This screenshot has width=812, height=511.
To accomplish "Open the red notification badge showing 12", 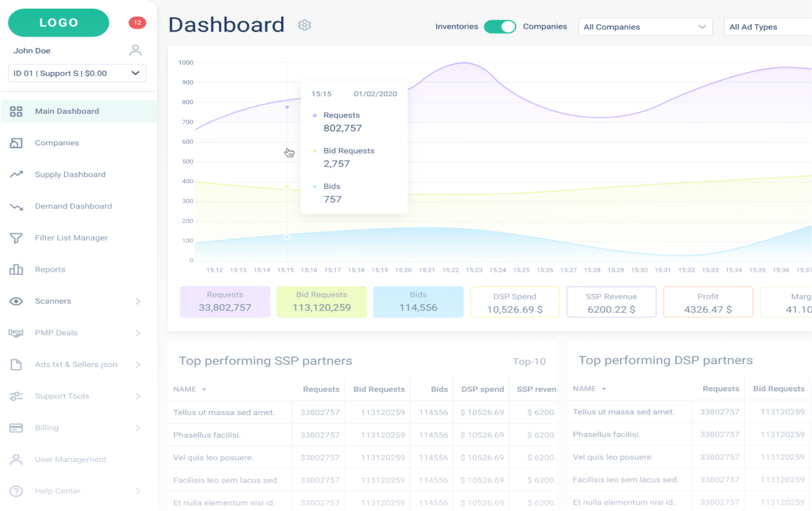I will click(137, 23).
